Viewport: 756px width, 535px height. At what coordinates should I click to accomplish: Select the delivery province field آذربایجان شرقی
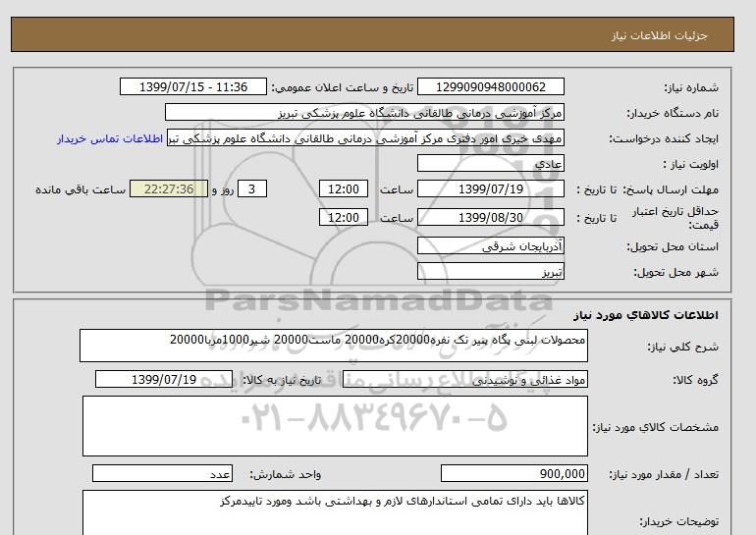pyautogui.click(x=490, y=246)
